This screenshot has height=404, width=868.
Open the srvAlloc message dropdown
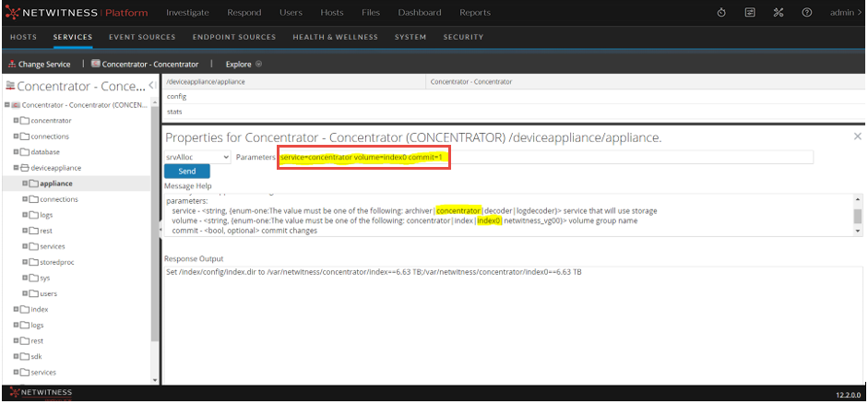tap(197, 157)
